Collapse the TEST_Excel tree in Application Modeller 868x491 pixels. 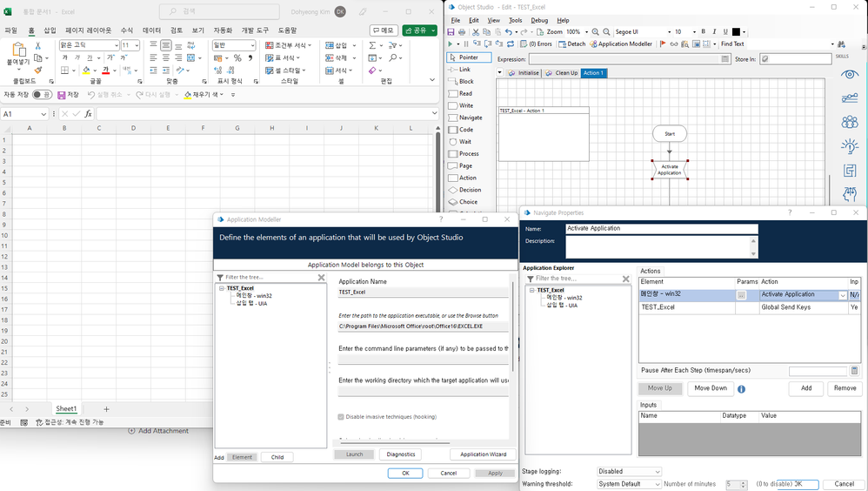pos(222,288)
